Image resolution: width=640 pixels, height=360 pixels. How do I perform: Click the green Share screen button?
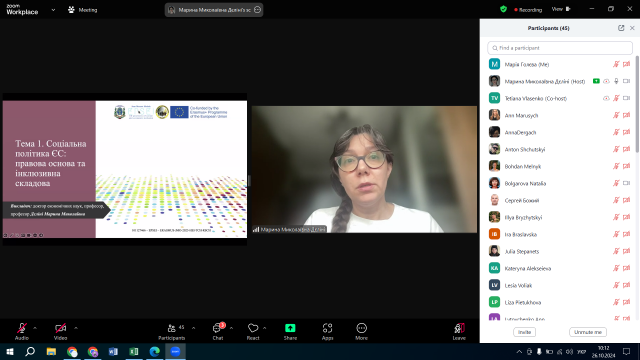(x=290, y=331)
